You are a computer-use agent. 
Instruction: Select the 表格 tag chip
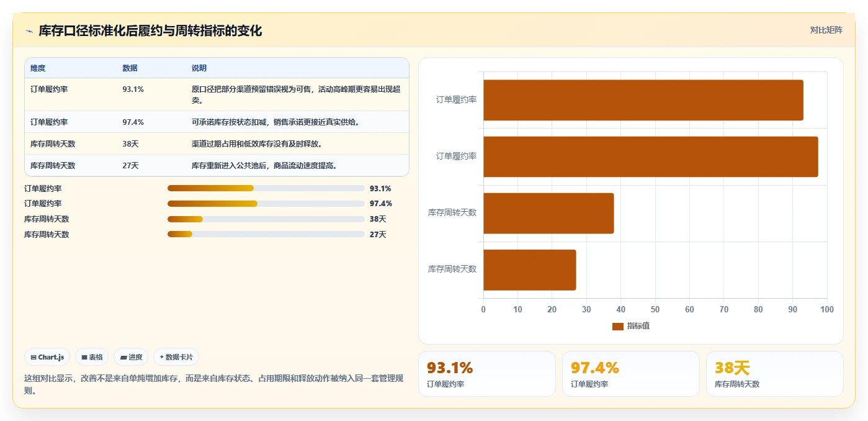pos(92,357)
